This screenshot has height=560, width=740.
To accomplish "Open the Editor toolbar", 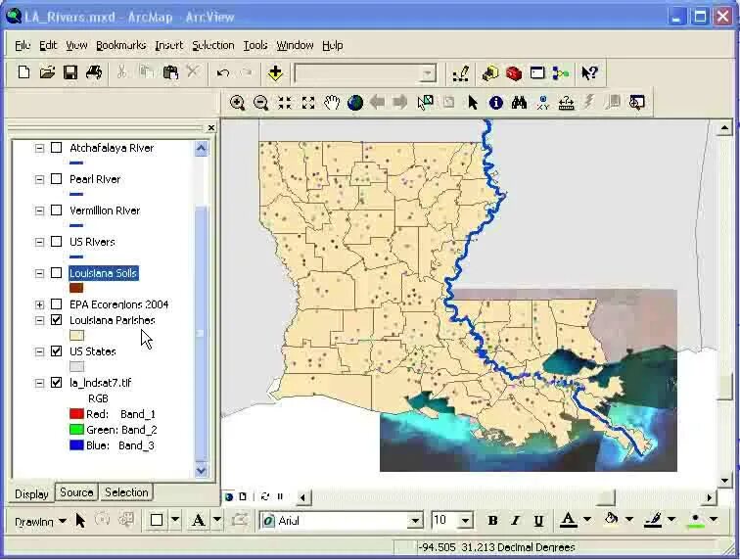I will [460, 73].
